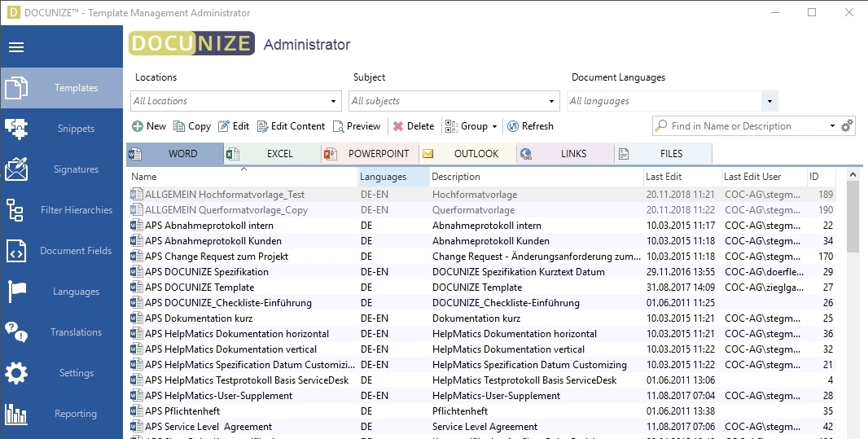
Task: Sort by the ID column header
Action: pos(821,177)
